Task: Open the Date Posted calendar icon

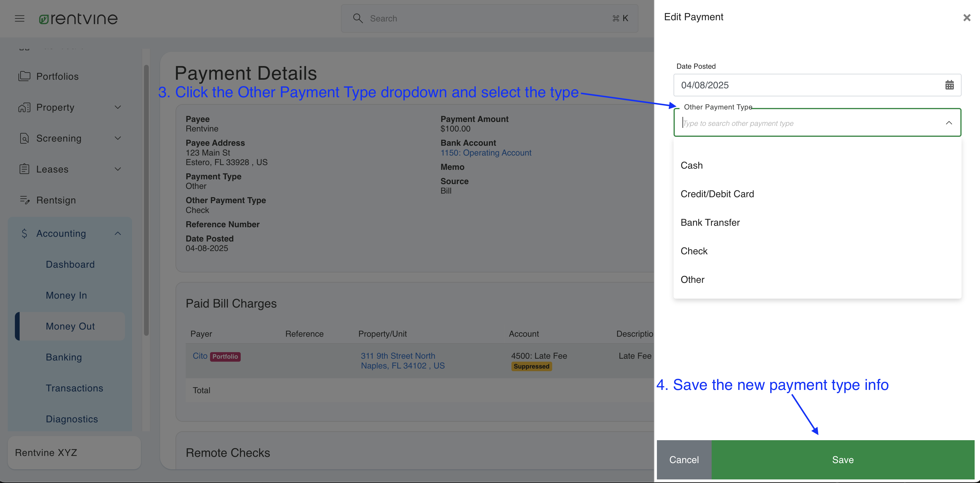Action: click(x=949, y=85)
